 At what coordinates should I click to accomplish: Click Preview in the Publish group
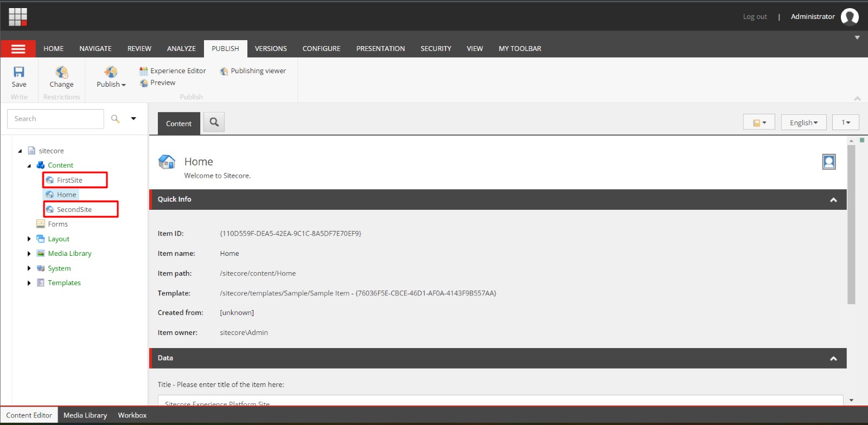(x=157, y=82)
